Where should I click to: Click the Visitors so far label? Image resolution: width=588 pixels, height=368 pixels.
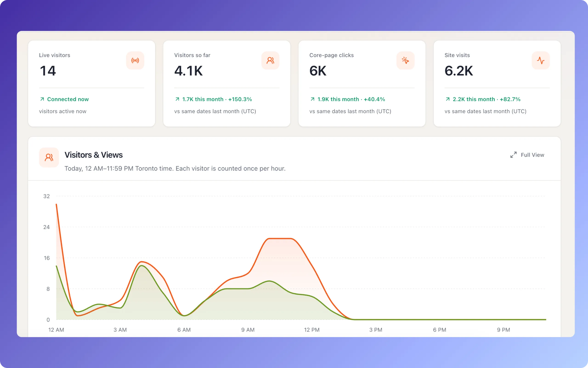tap(192, 55)
